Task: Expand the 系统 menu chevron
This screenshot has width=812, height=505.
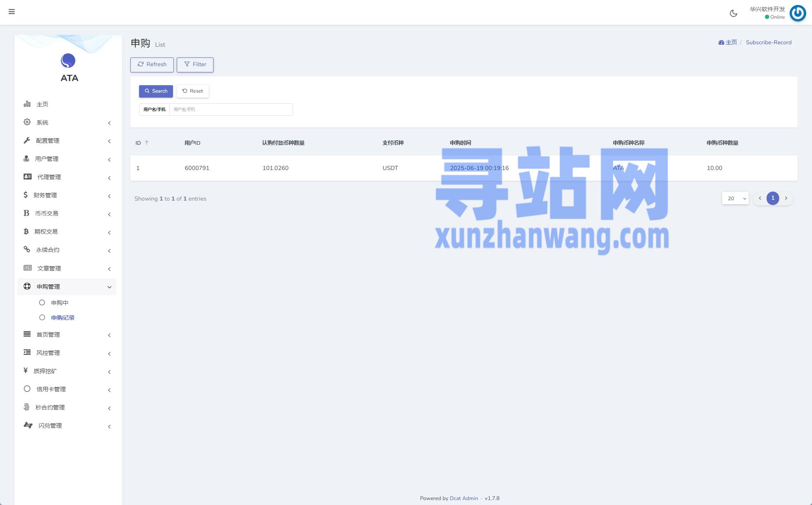Action: (109, 123)
